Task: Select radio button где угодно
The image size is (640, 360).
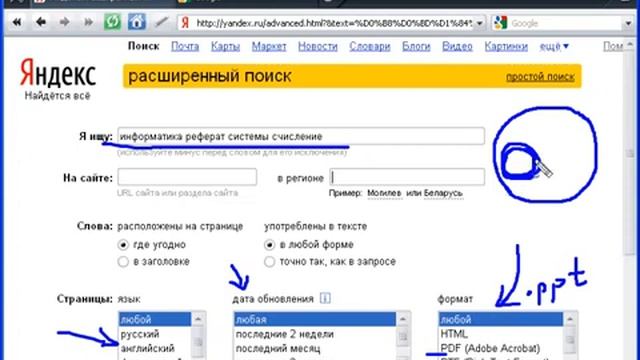Action: pyautogui.click(x=123, y=245)
